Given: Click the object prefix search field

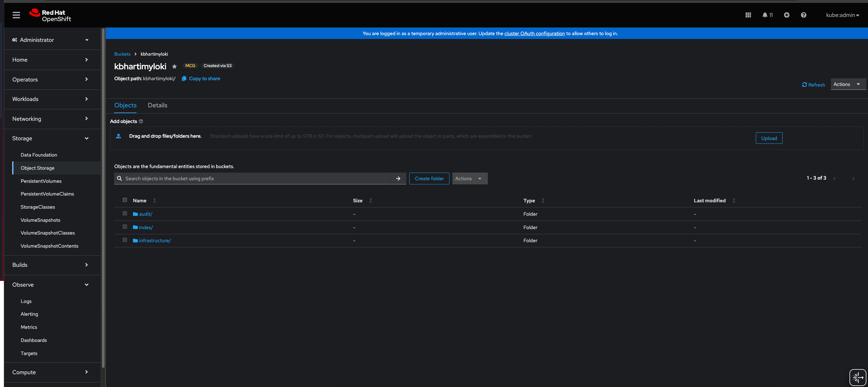Looking at the screenshot, I should [x=256, y=179].
